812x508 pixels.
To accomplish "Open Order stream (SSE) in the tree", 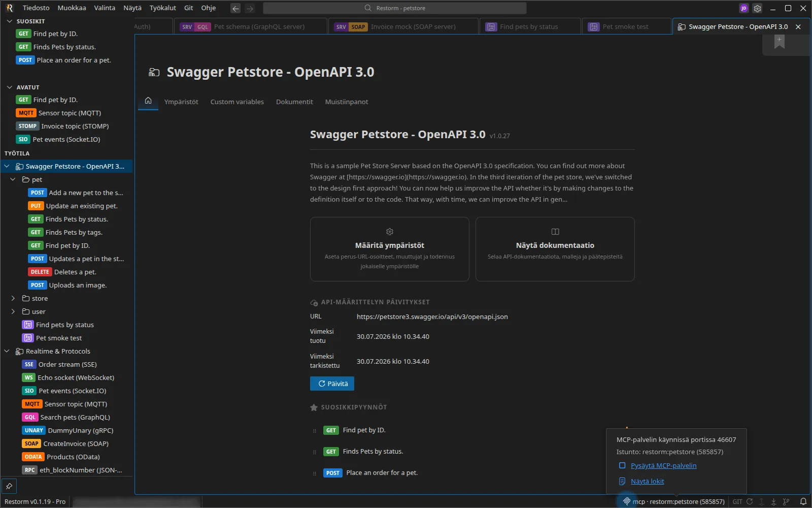I will point(67,364).
